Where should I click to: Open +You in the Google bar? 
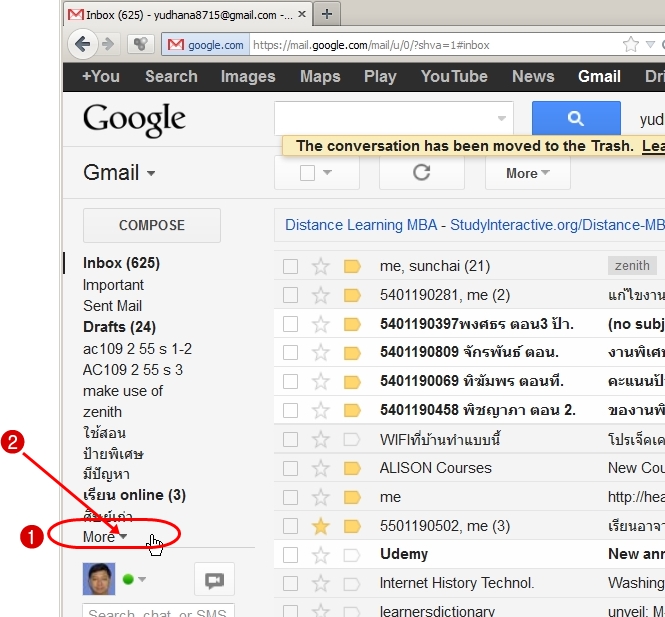(x=101, y=77)
